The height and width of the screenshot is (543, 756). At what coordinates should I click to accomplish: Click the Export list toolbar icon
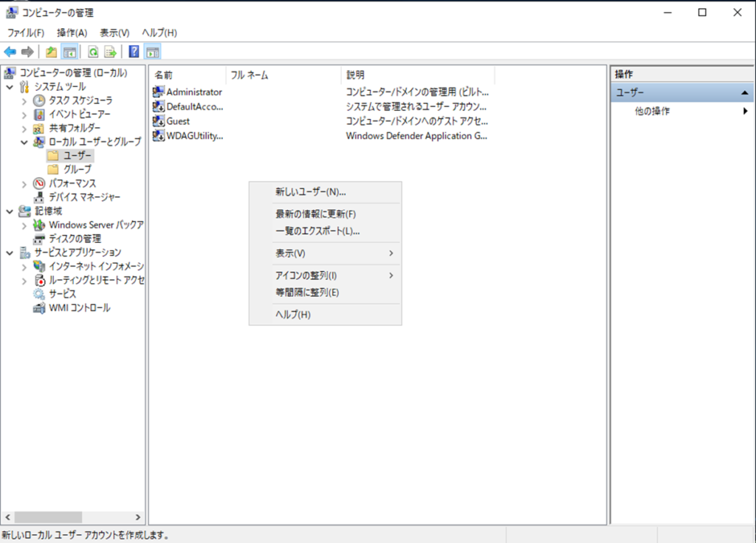[110, 52]
